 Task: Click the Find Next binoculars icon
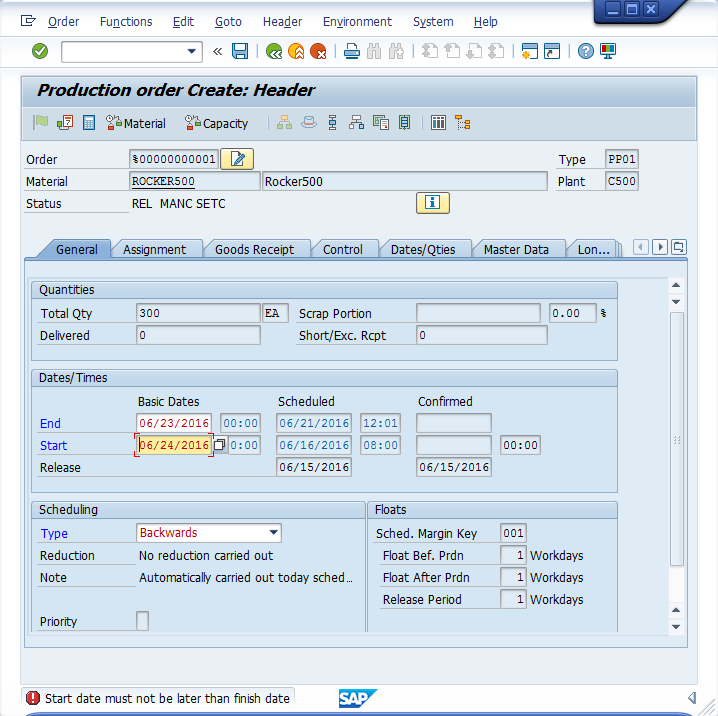(x=396, y=51)
